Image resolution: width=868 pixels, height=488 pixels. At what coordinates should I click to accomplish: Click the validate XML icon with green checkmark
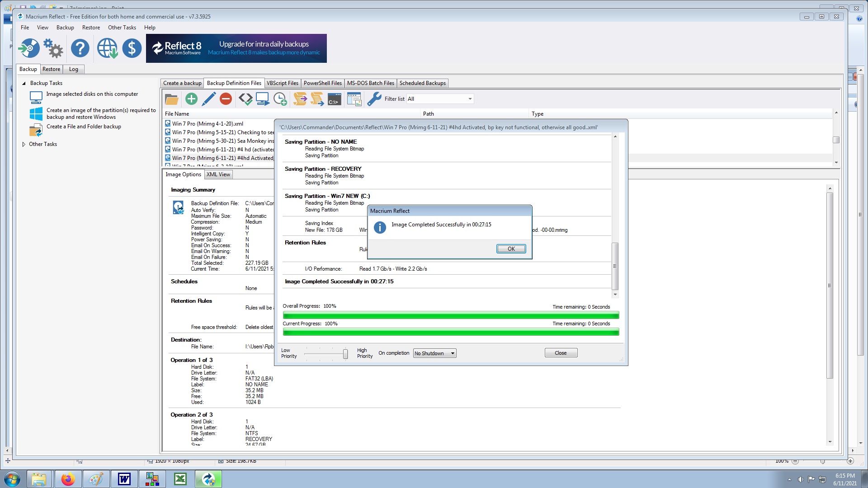pyautogui.click(x=245, y=99)
